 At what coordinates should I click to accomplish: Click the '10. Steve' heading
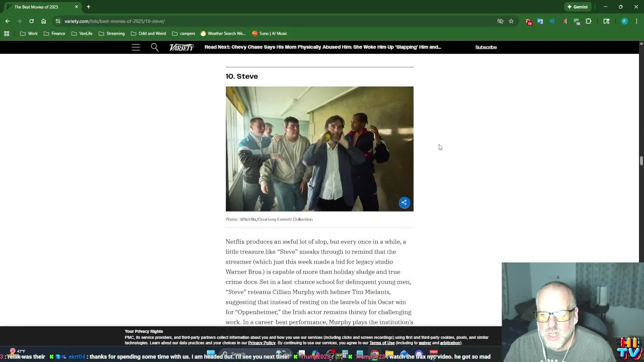tap(242, 76)
